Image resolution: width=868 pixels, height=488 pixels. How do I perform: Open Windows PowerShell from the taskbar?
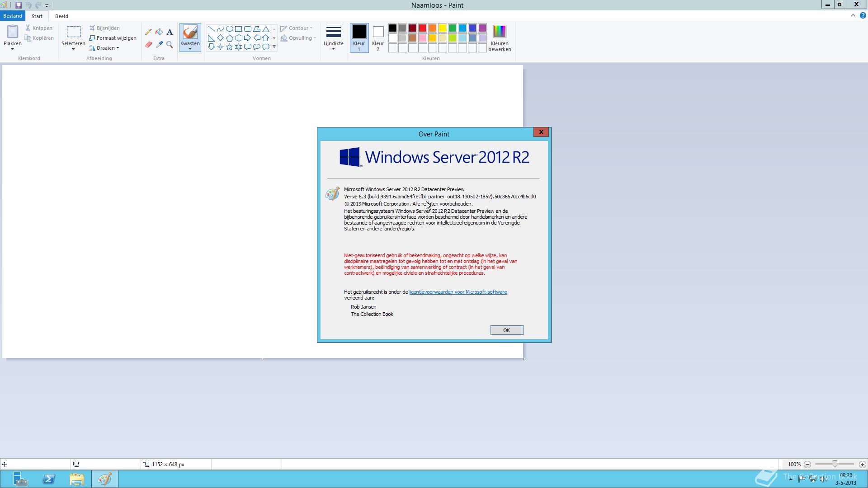pos(49,479)
